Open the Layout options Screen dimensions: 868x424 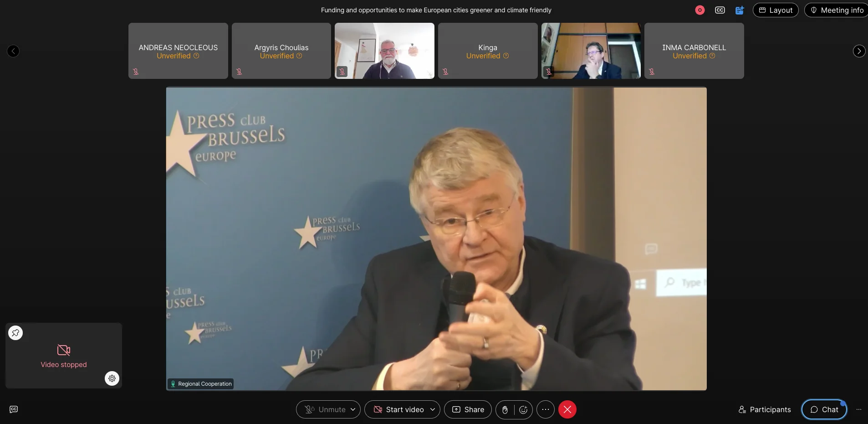[x=776, y=10]
